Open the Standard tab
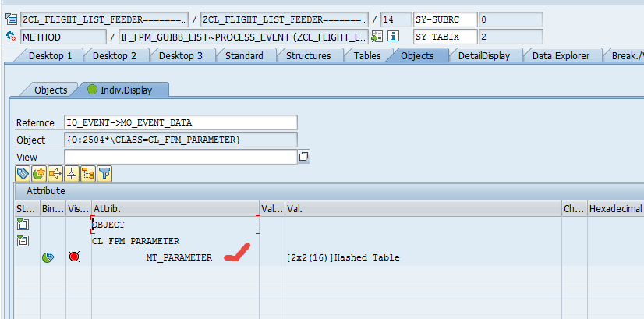The image size is (644, 319). (x=244, y=55)
